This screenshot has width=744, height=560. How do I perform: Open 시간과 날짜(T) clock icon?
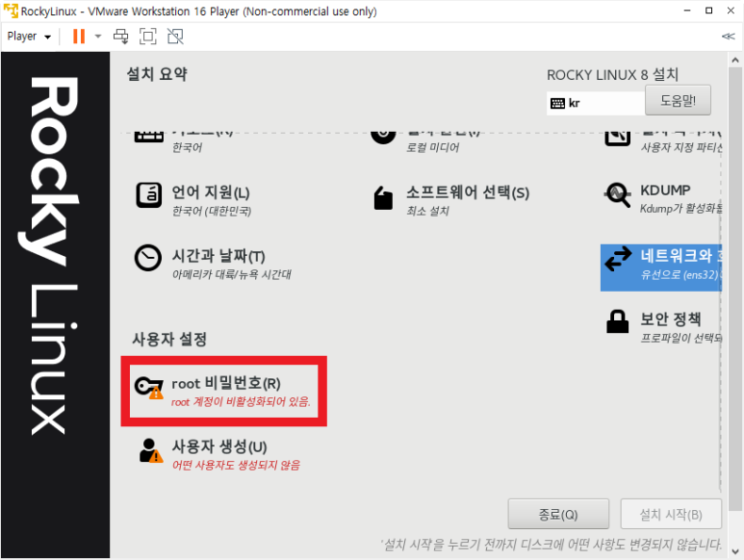click(x=148, y=258)
